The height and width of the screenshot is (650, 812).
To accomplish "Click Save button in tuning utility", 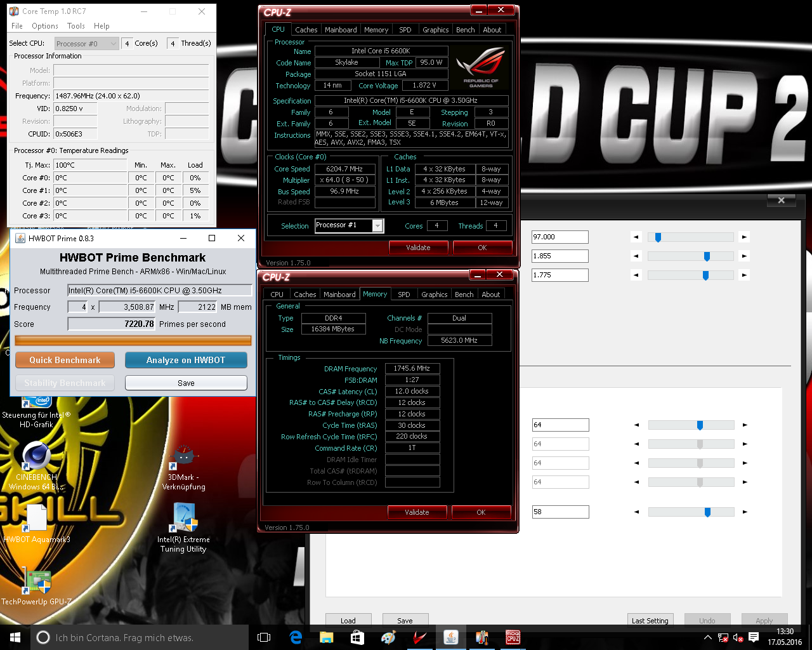I will click(x=405, y=620).
